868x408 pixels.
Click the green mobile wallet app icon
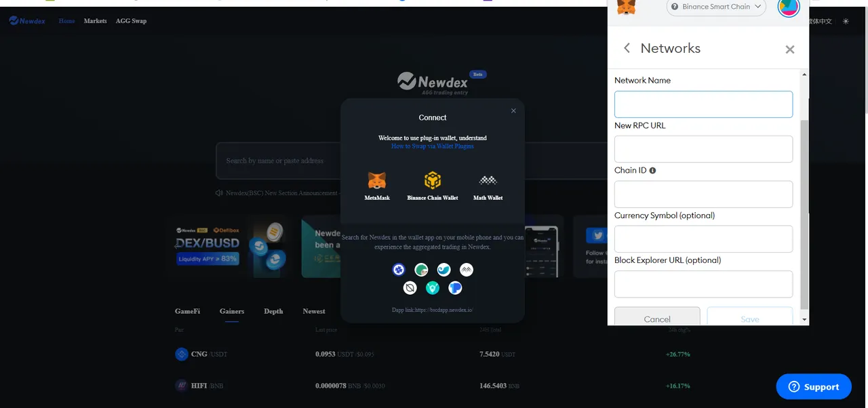[x=421, y=270]
